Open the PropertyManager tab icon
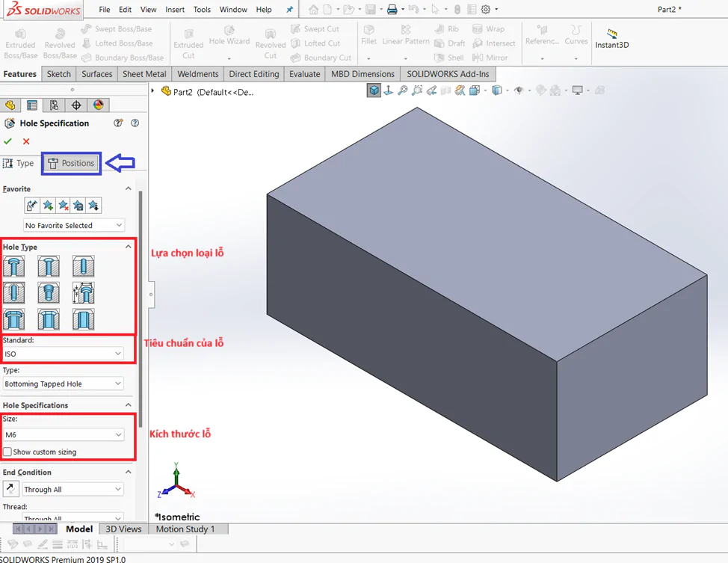728x563 pixels. click(32, 105)
